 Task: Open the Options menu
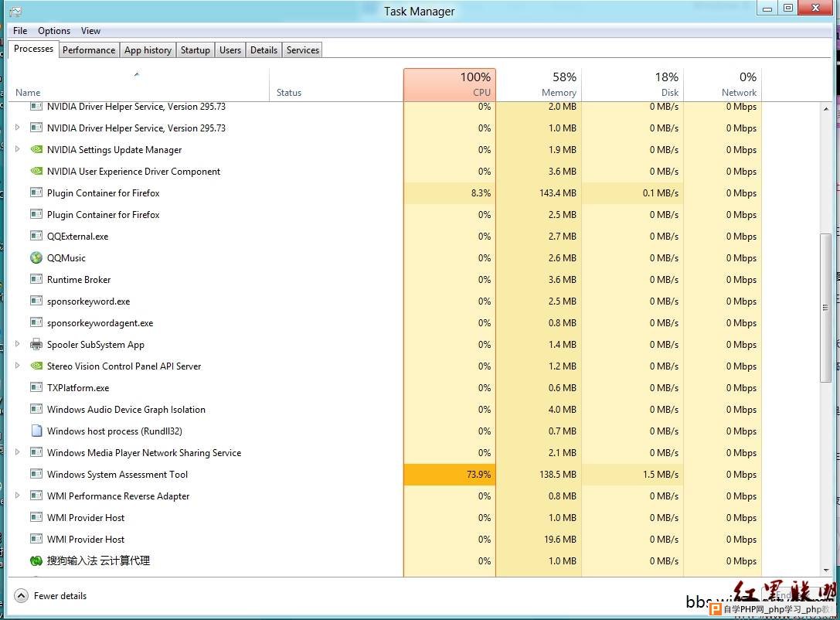[54, 31]
